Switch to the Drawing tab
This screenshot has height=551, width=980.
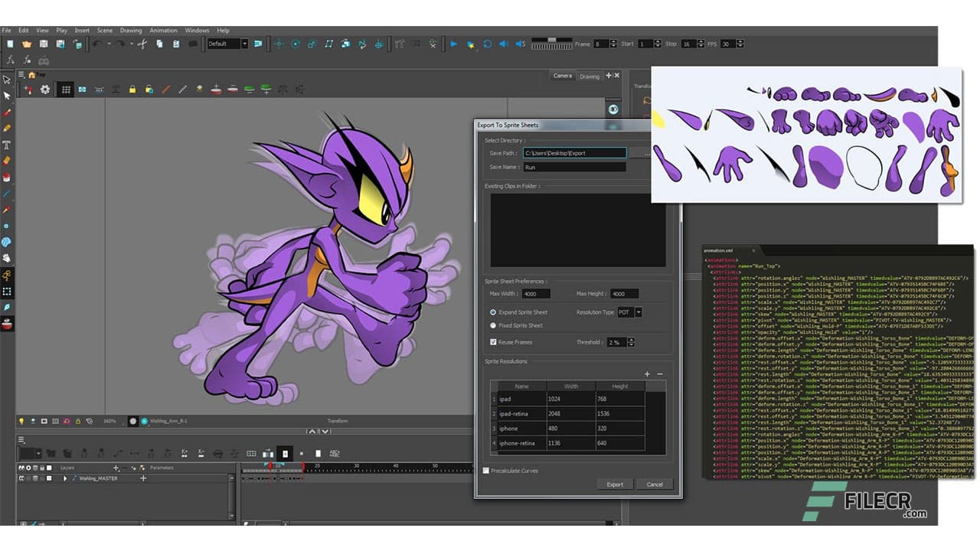pyautogui.click(x=589, y=75)
